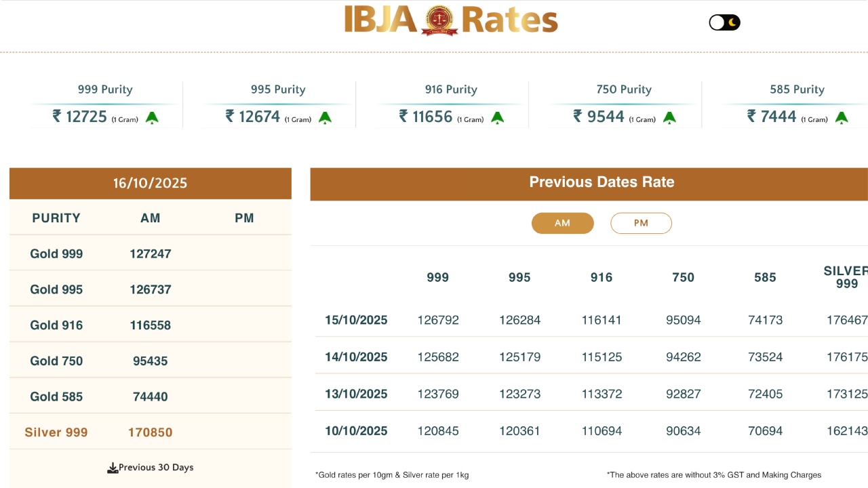Click the 10/10/2025 previous date row
This screenshot has width=868, height=488.
(356, 431)
